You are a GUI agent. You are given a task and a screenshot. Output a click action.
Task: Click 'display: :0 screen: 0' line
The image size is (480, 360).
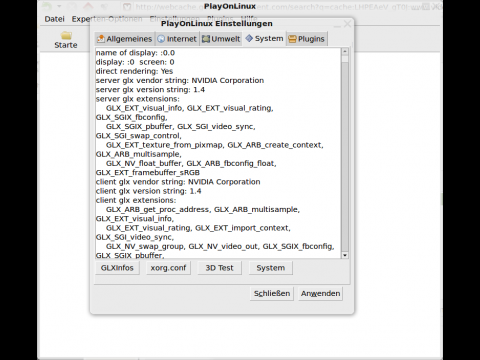[135, 62]
